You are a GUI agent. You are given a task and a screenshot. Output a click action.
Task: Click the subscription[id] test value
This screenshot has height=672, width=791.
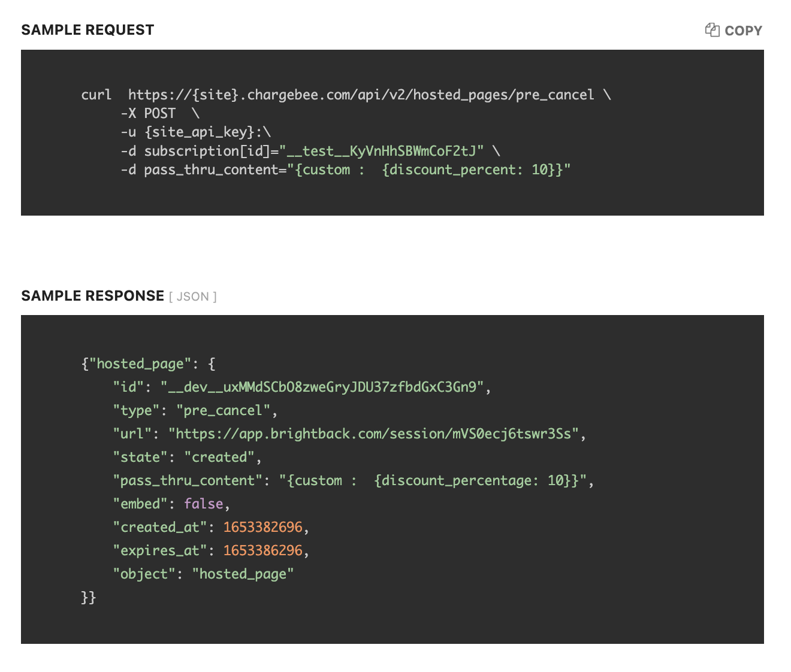(x=381, y=151)
